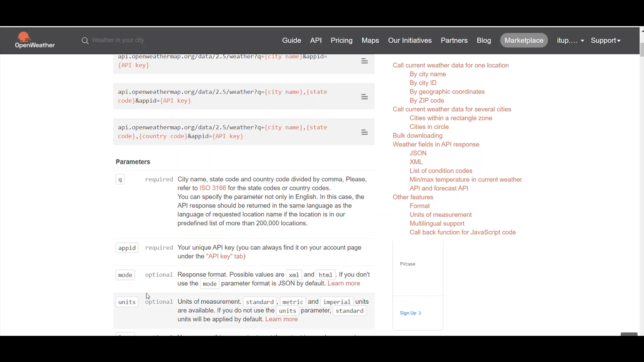This screenshot has width=644, height=362.
Task: Jump to By ZIP code section
Action: pyautogui.click(x=427, y=101)
